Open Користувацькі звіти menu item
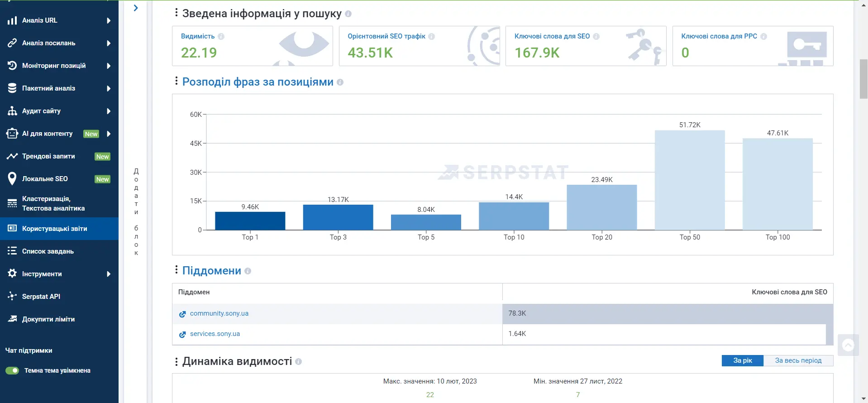Screen dimensions: 868x403 coord(59,229)
